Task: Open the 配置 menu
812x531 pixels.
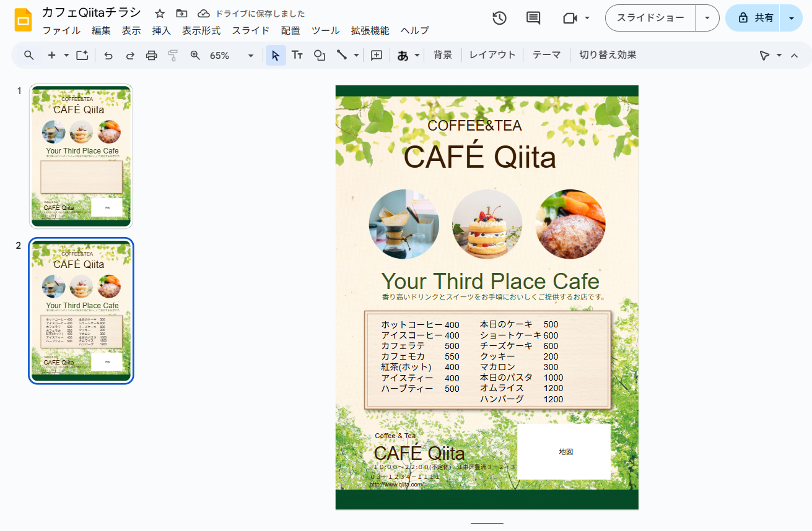Action: (x=290, y=30)
